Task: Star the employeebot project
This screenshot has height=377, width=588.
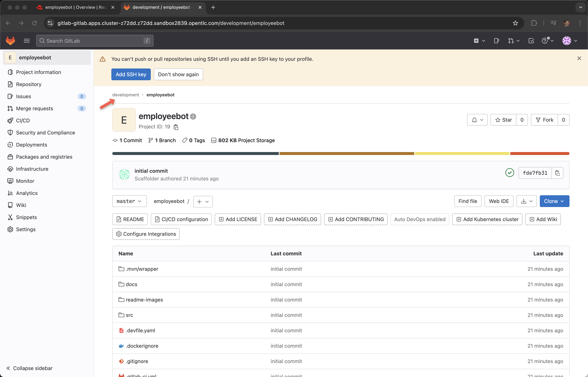Action: 504,120
